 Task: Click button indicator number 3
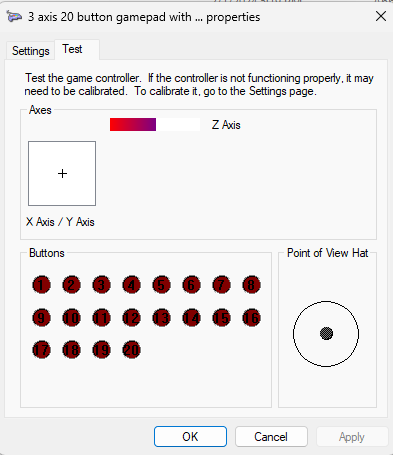101,285
